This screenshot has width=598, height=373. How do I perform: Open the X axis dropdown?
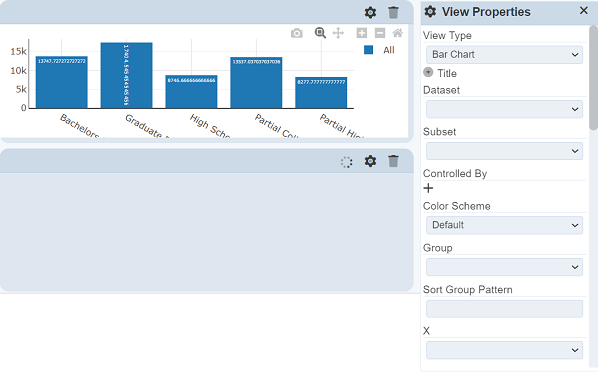coord(504,350)
